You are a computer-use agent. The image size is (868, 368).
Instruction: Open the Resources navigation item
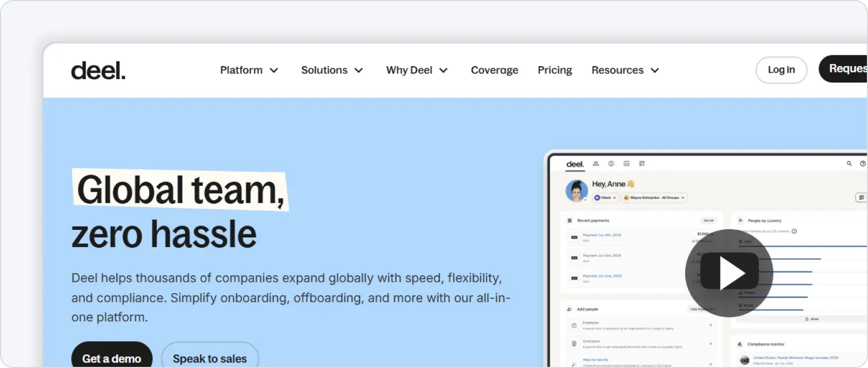(617, 70)
